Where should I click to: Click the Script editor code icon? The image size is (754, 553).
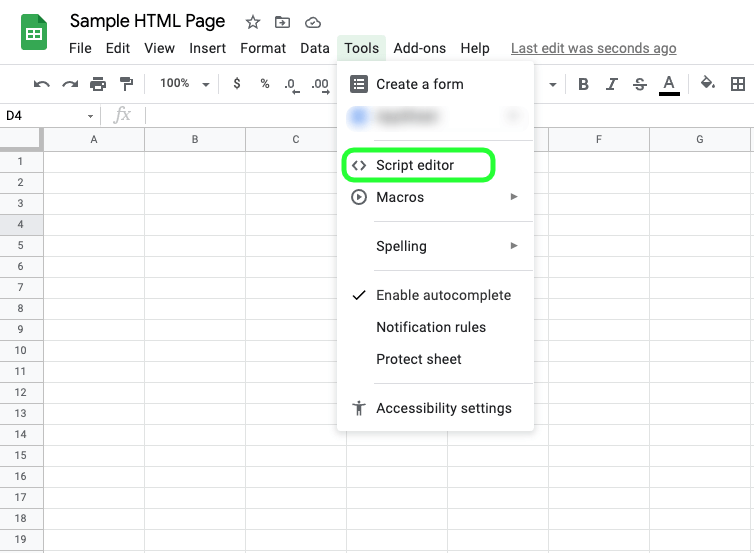click(359, 165)
